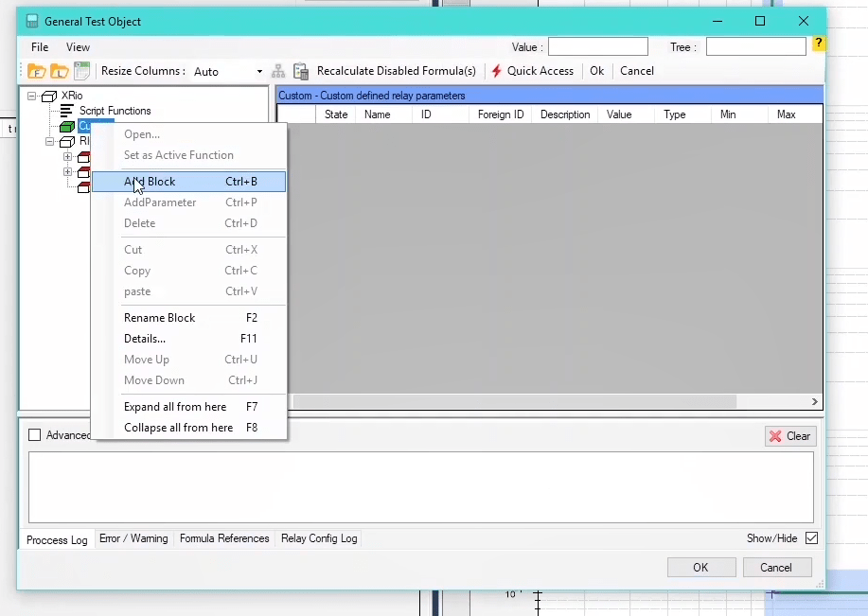Toggle the Advanced checkbox
868x616 pixels.
tap(35, 435)
